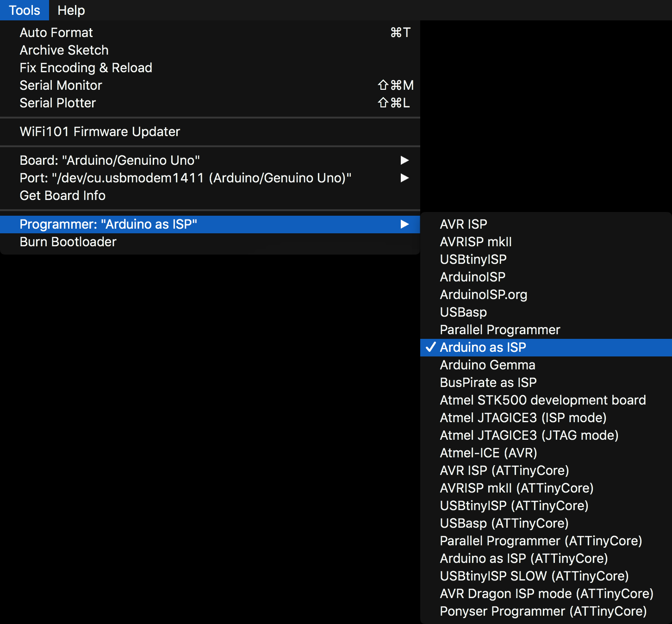Viewport: 672px width, 624px height.
Task: Pick USBtinyISP from the programmer list
Action: pos(473,259)
